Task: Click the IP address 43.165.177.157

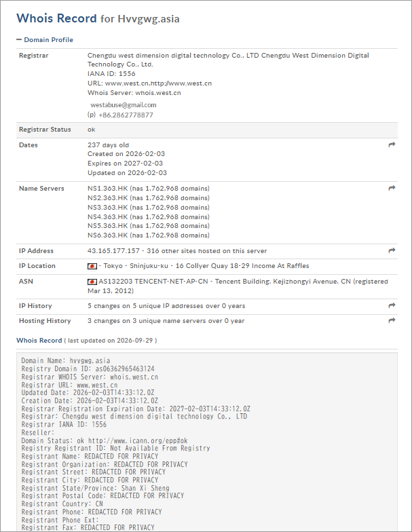Action: [x=113, y=251]
